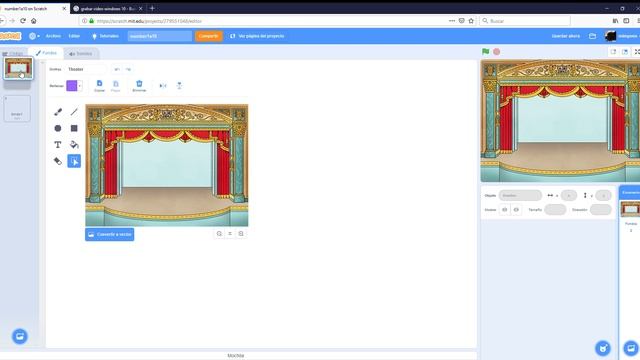This screenshot has height=360, width=640.
Task: Open the Editar menu
Action: click(x=74, y=36)
